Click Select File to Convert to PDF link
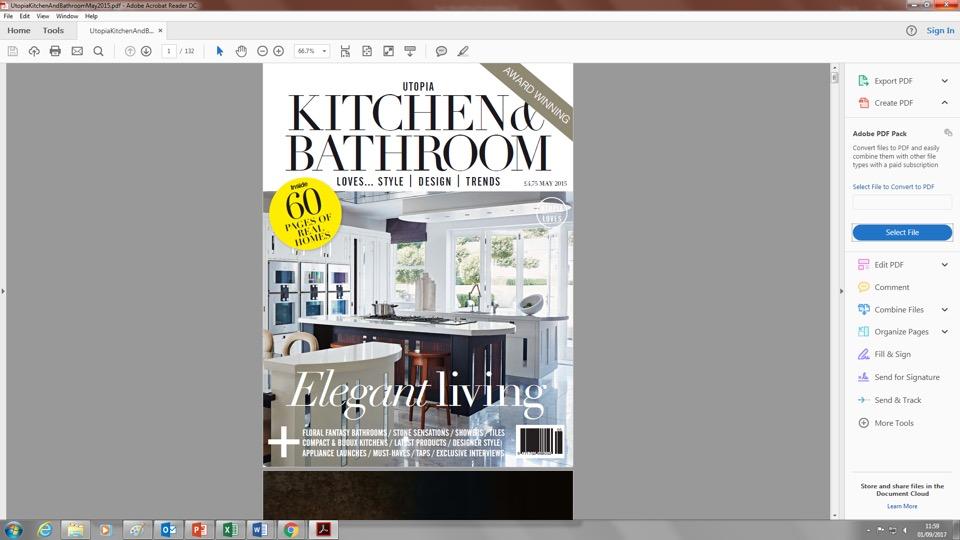This screenshot has height=540, width=960. pyautogui.click(x=893, y=187)
